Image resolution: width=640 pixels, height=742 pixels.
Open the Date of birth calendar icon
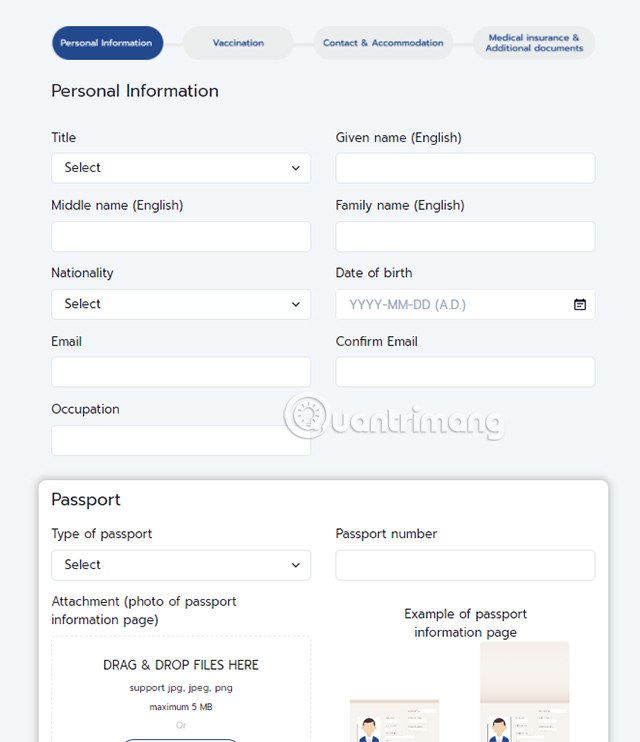tap(580, 304)
